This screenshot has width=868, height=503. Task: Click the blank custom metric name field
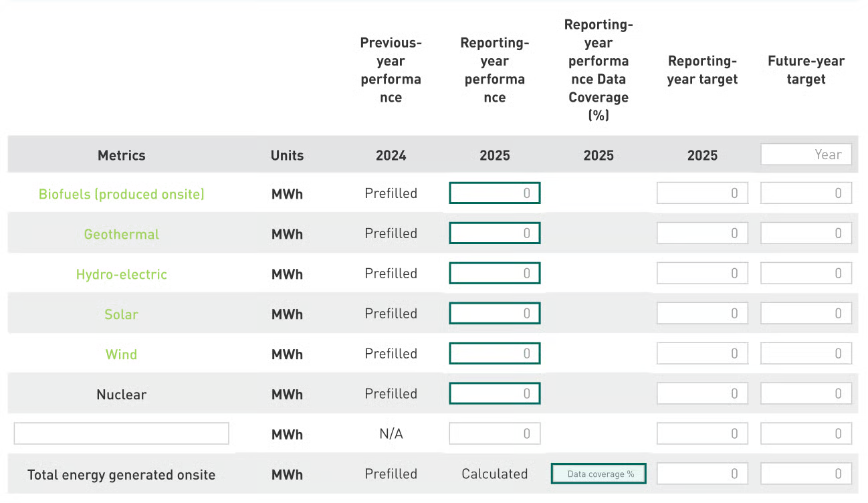tap(121, 433)
